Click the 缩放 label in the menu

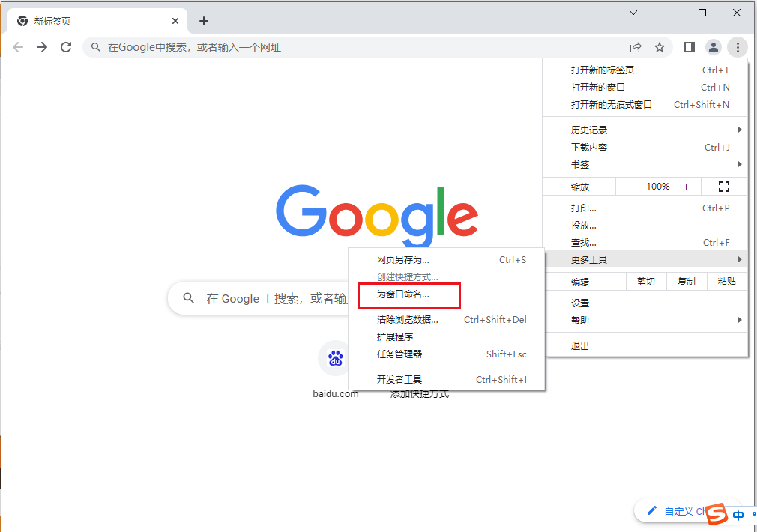(580, 187)
